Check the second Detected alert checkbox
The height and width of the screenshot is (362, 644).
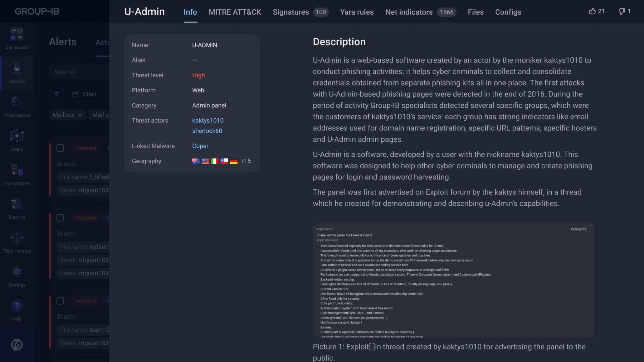(60, 218)
